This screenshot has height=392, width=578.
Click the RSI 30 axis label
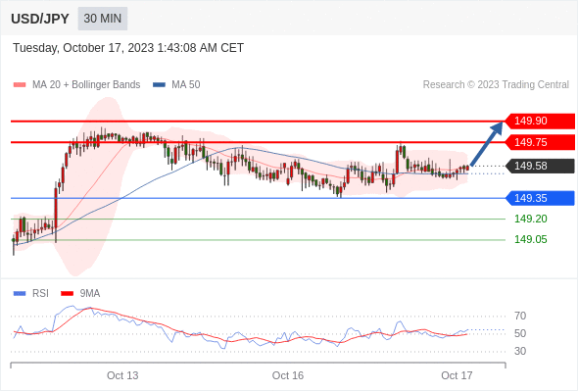coord(520,351)
